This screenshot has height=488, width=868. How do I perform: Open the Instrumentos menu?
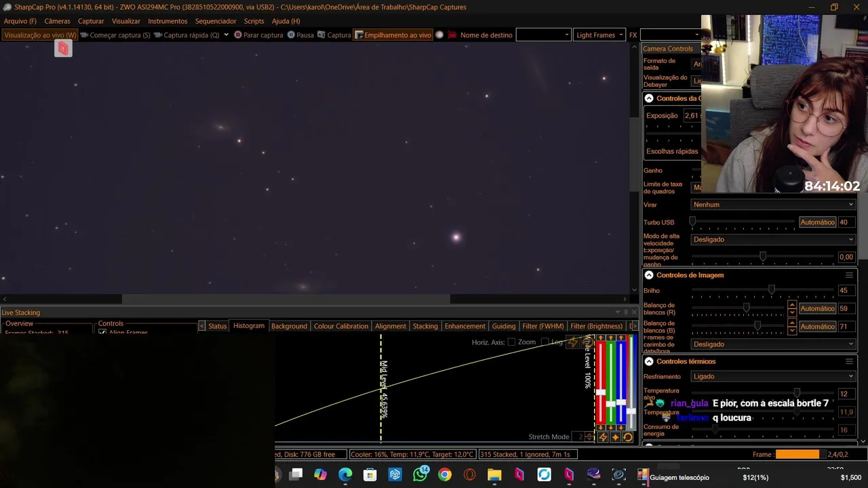click(x=167, y=21)
